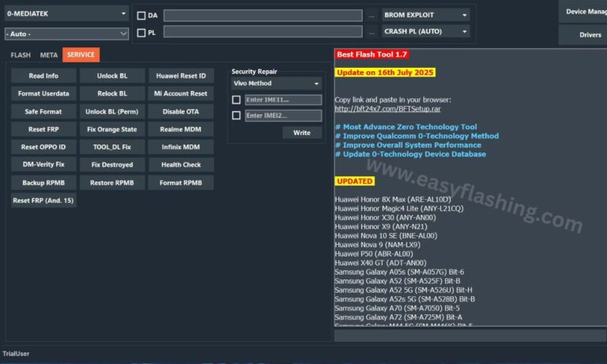
Task: Open the BROM EXPLOIT dropdown
Action: click(x=425, y=15)
